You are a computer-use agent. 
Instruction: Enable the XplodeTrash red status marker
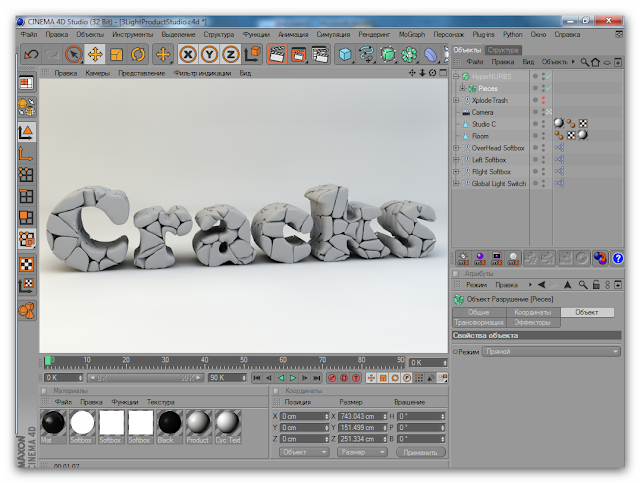click(544, 100)
